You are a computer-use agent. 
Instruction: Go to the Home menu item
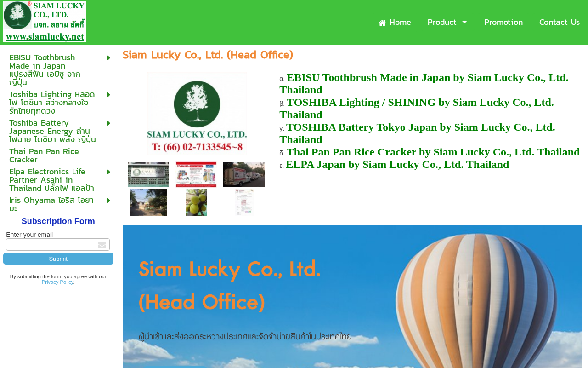point(395,22)
